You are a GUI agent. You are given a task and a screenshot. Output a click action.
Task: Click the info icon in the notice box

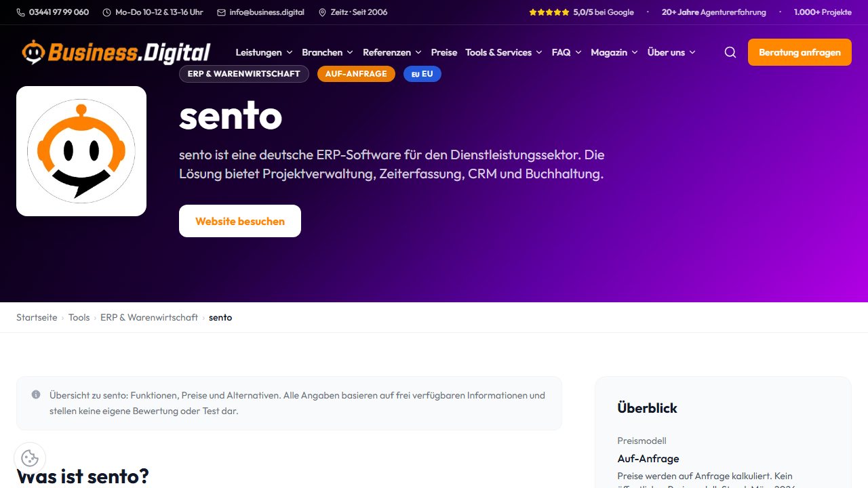36,394
